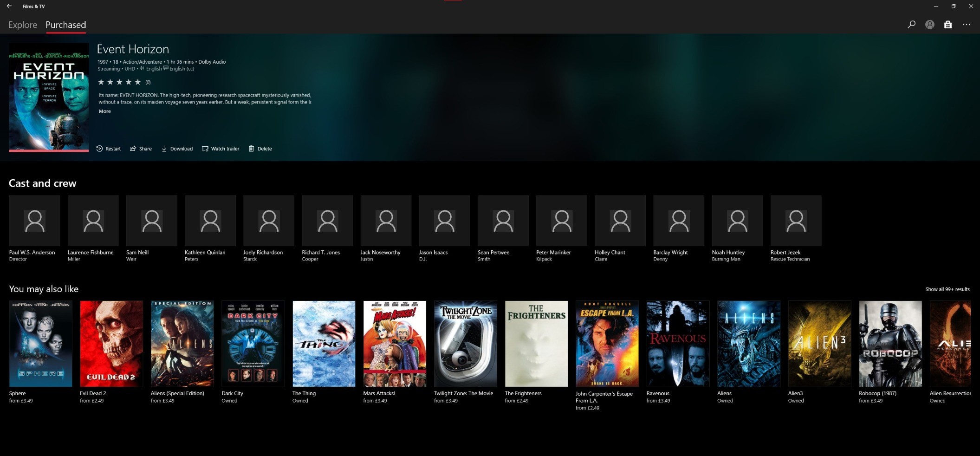The height and width of the screenshot is (456, 980).
Task: Open the Mars Attacks! poster
Action: pyautogui.click(x=395, y=344)
